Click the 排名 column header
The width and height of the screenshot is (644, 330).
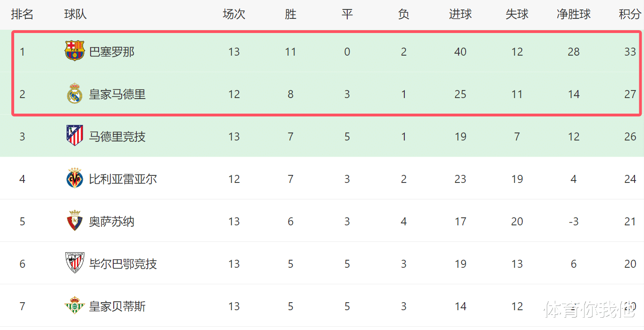pyautogui.click(x=22, y=15)
